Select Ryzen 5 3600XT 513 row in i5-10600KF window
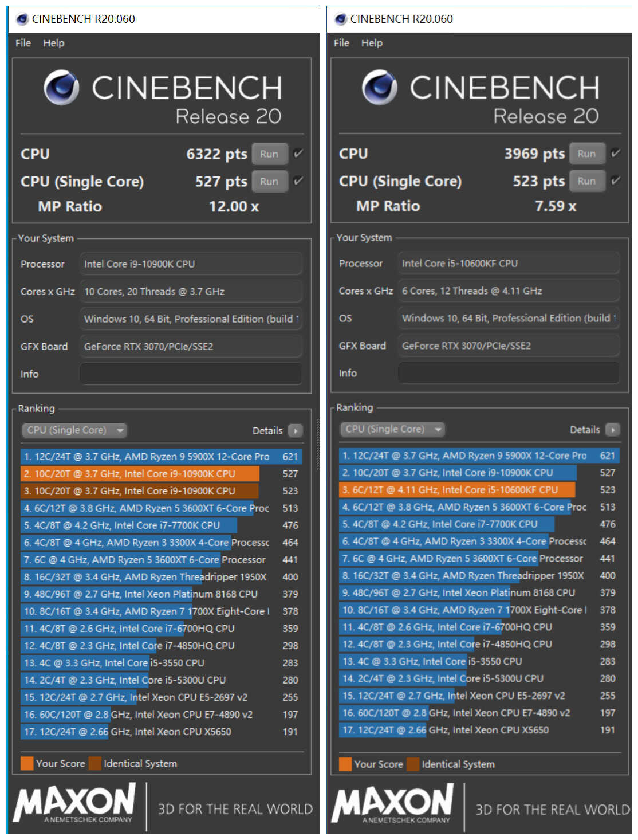 point(479,507)
